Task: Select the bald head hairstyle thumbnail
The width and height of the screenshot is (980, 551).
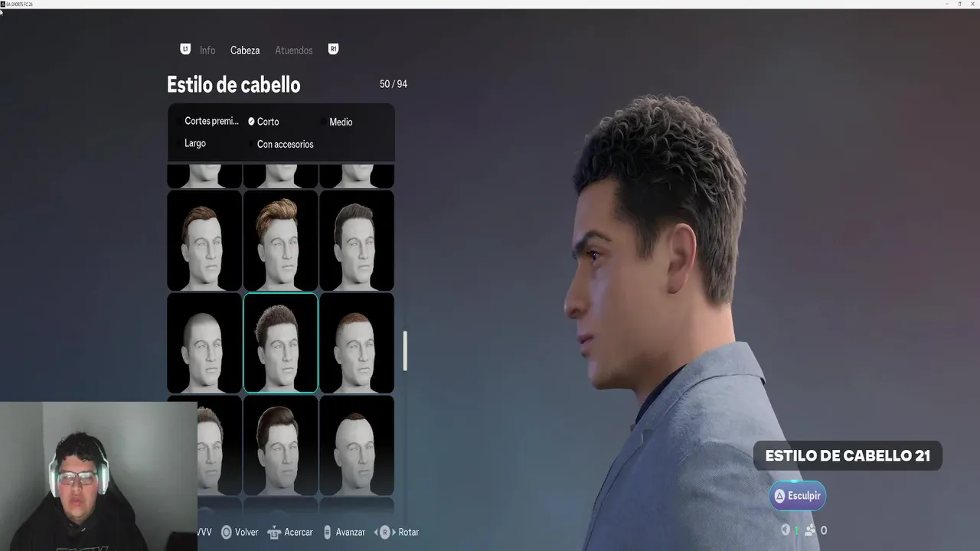Action: pos(204,343)
